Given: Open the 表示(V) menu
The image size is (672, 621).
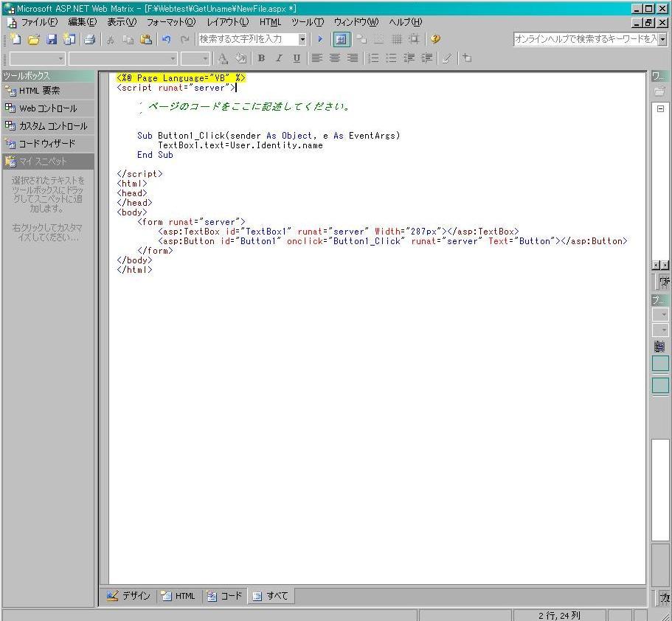Looking at the screenshot, I should click(122, 22).
